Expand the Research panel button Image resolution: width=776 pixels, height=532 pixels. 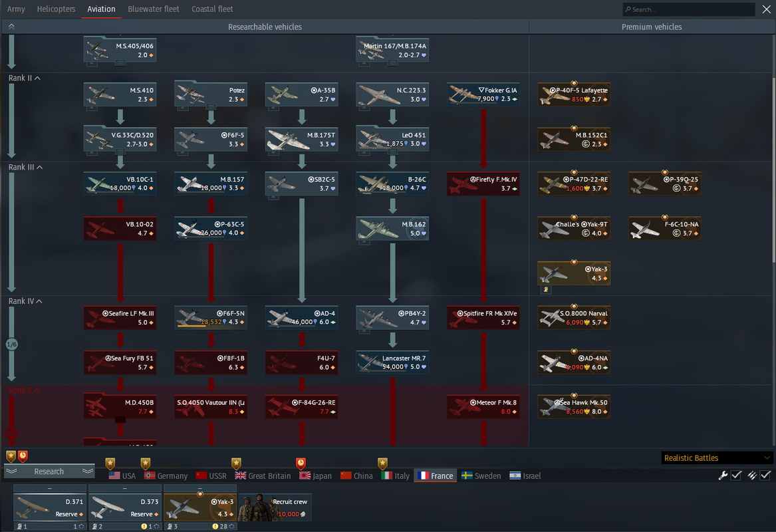49,471
